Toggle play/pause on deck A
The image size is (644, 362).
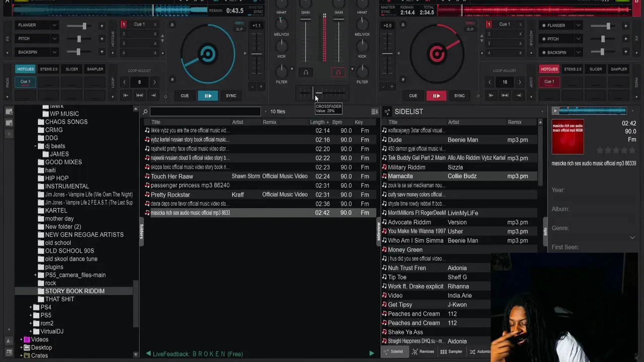208,96
